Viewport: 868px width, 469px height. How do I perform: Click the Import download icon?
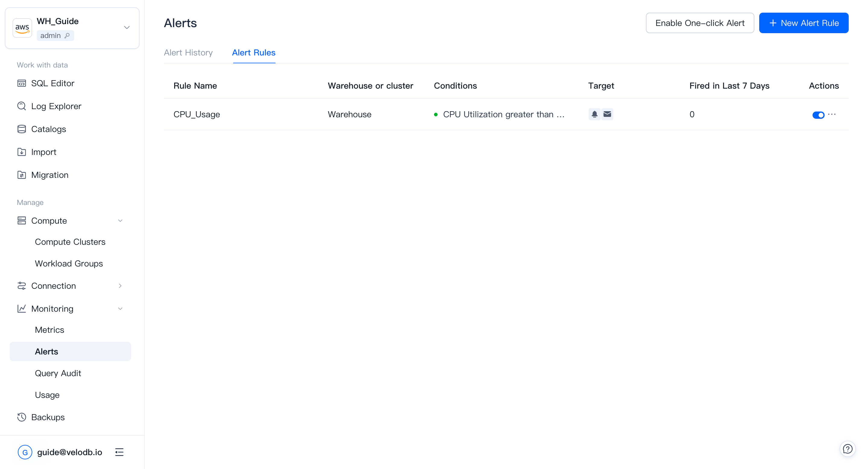tap(22, 152)
